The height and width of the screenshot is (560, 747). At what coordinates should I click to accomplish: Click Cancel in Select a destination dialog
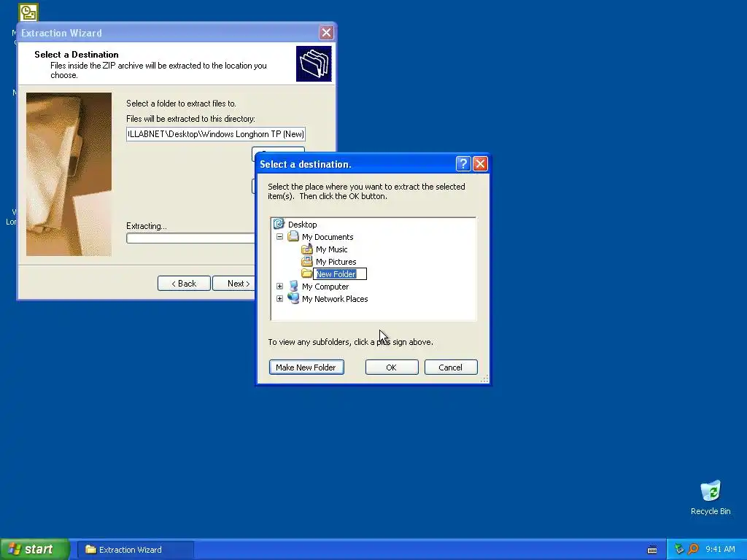point(451,367)
